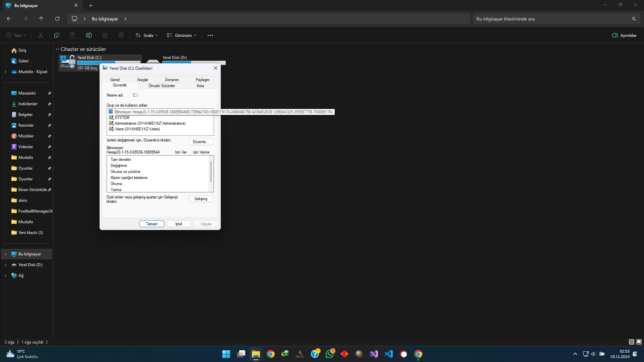Open a new tab with plus icon
This screenshot has height=362, width=644.
(91, 5)
